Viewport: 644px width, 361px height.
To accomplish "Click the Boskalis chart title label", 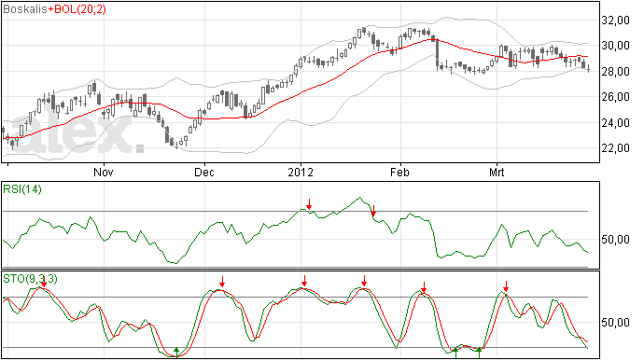I will point(25,9).
